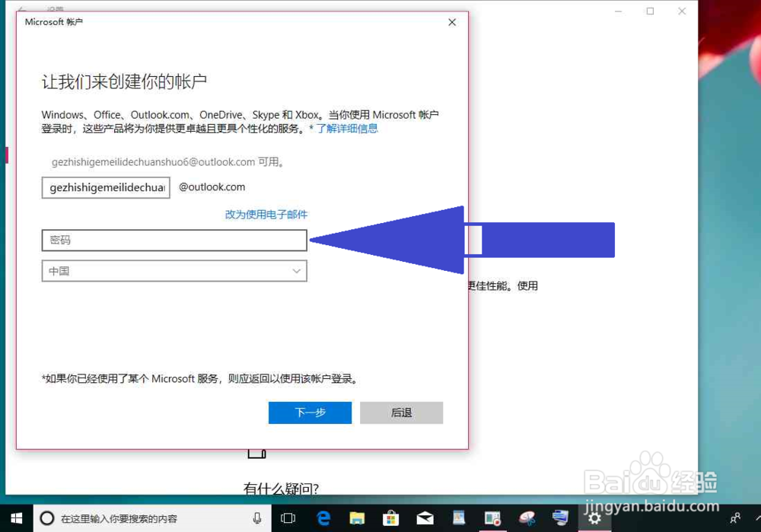Click the People icon in the taskbar

tap(735, 518)
